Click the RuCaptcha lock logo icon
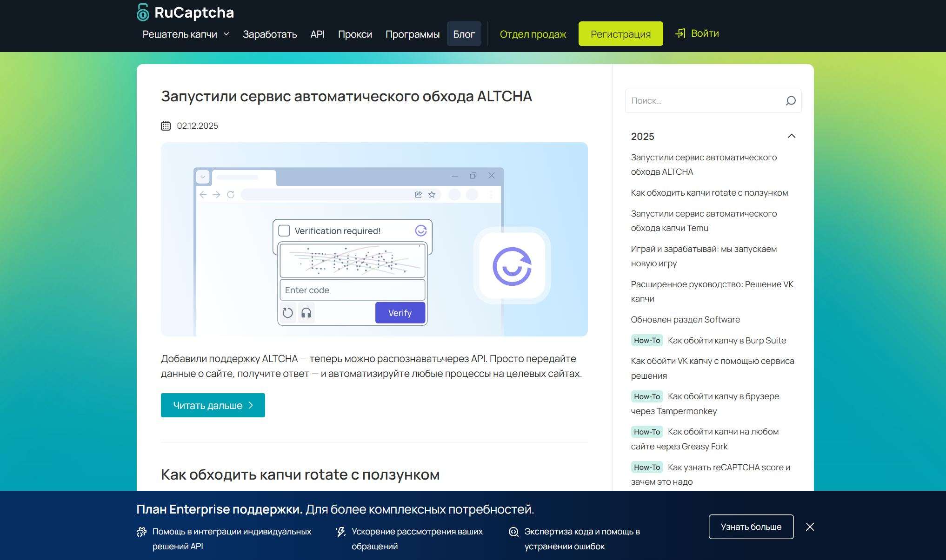The height and width of the screenshot is (560, 946). [x=143, y=13]
